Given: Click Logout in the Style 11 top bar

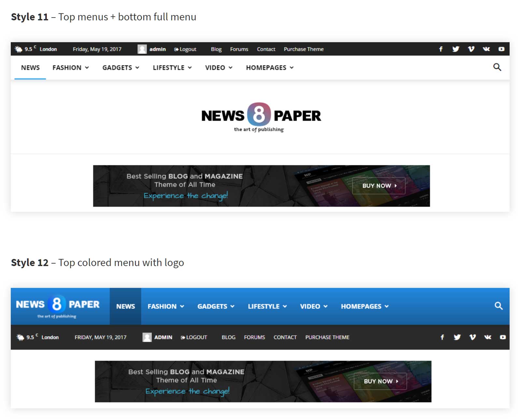Looking at the screenshot, I should 185,49.
